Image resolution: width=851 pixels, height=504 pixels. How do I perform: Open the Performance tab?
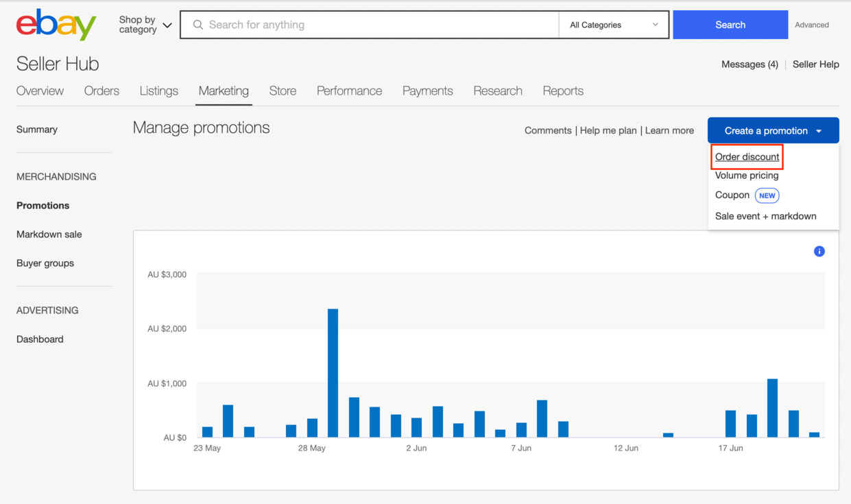point(349,91)
